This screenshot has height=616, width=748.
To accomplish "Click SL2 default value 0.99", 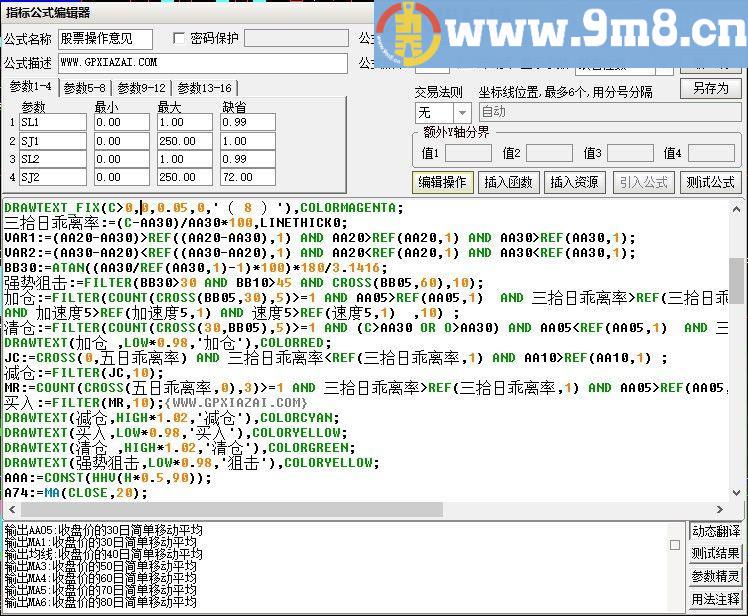I will pyautogui.click(x=248, y=159).
